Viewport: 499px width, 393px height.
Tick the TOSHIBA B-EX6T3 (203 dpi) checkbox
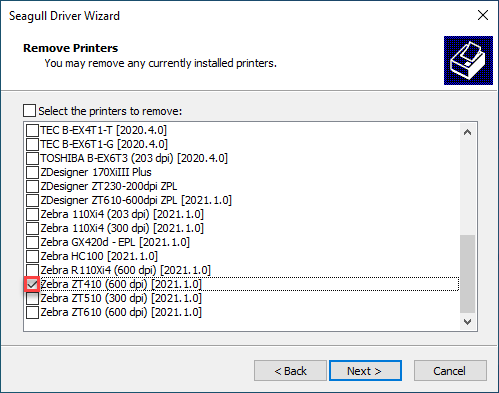coord(32,158)
